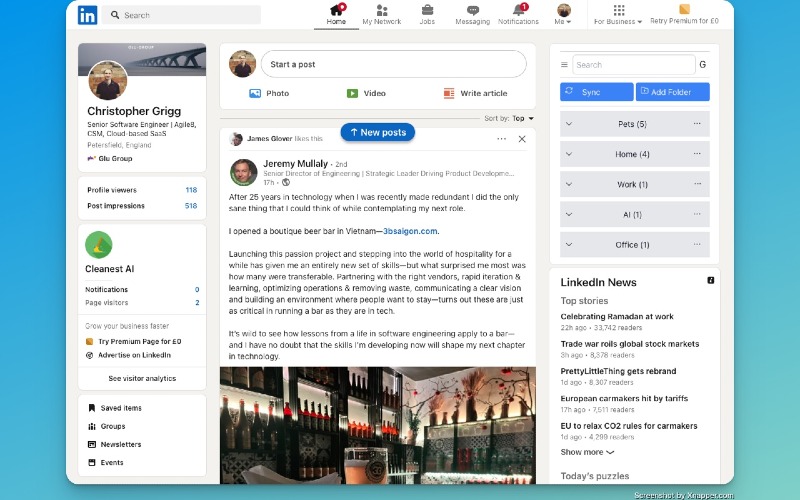Screen dimensions: 800x500
Task: Click the Write article icon
Action: [x=449, y=93]
